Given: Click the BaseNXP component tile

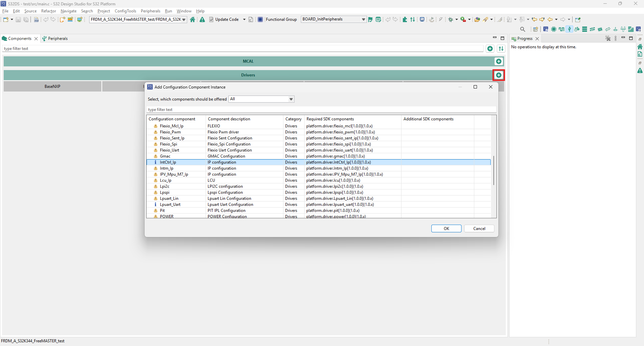Looking at the screenshot, I should (52, 86).
